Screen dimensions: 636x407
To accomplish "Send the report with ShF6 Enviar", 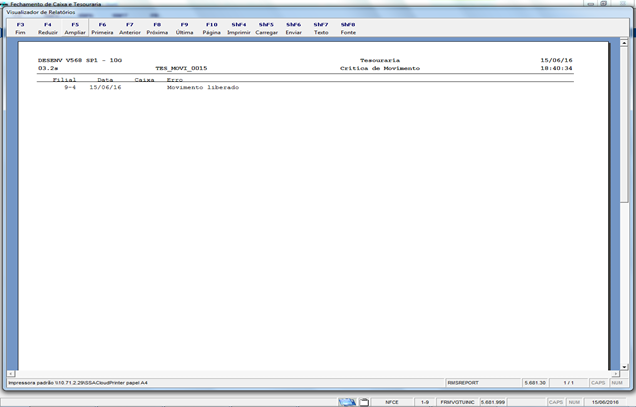I will click(293, 28).
